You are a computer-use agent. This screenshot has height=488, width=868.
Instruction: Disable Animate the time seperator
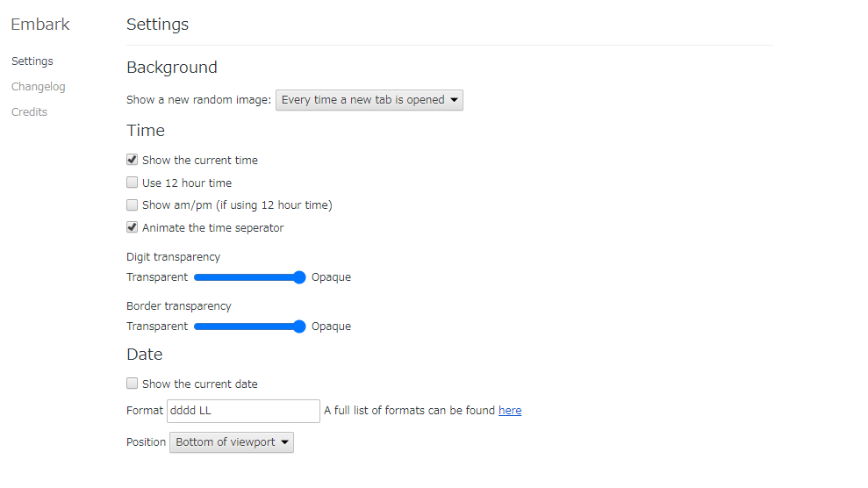point(132,227)
